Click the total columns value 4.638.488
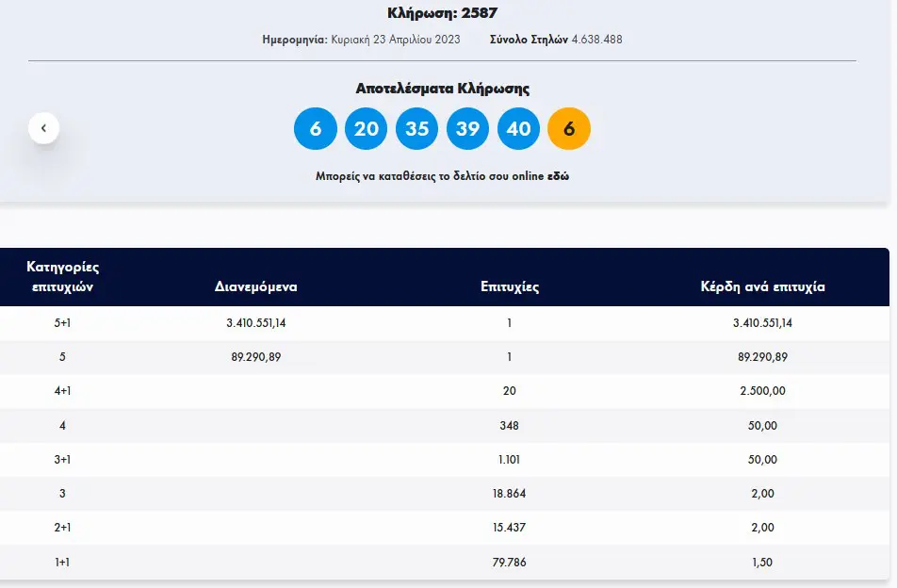The width and height of the screenshot is (897, 588). (596, 40)
